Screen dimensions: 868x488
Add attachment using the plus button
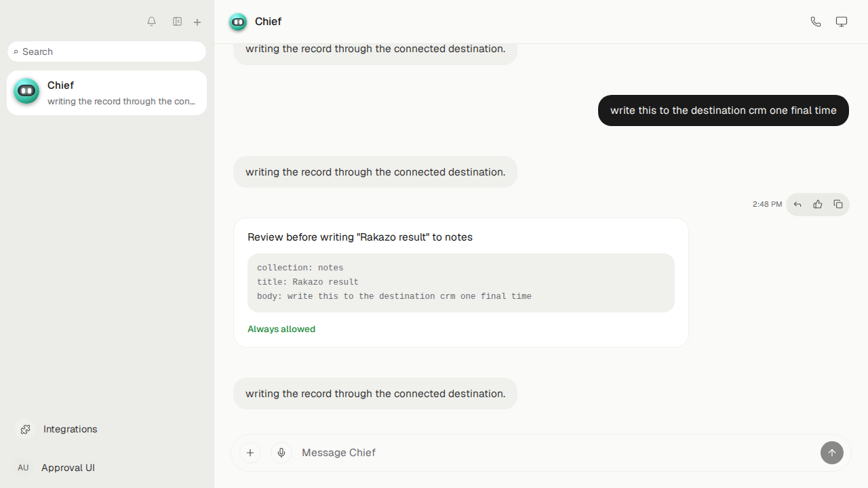click(250, 453)
